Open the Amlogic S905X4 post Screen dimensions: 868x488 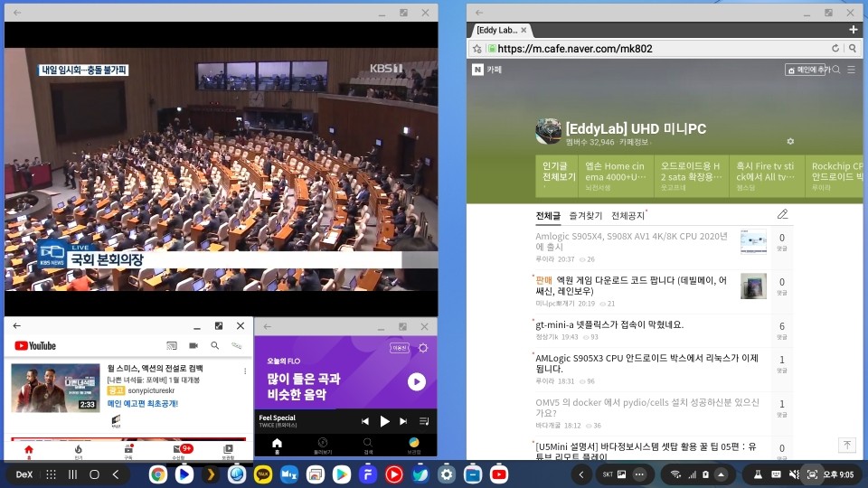(x=632, y=241)
